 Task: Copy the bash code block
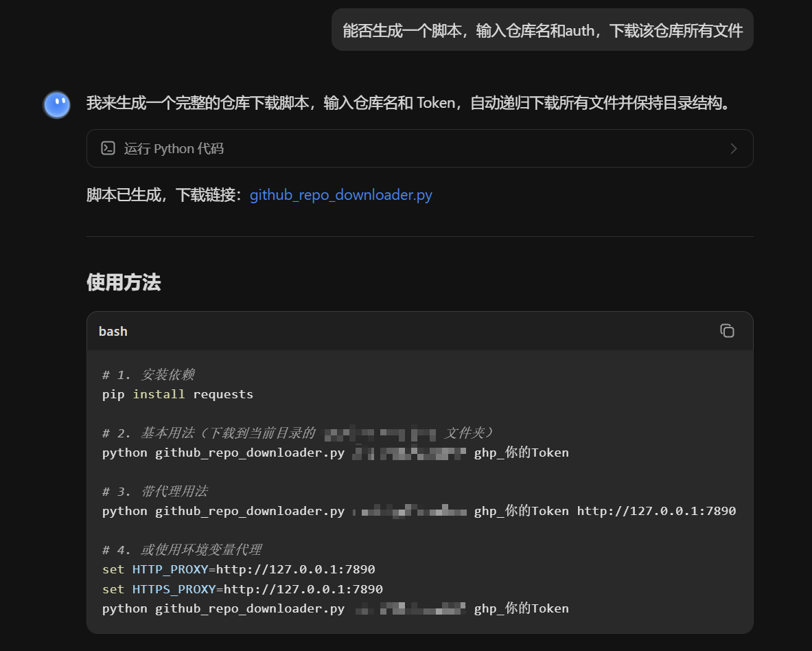click(x=727, y=331)
